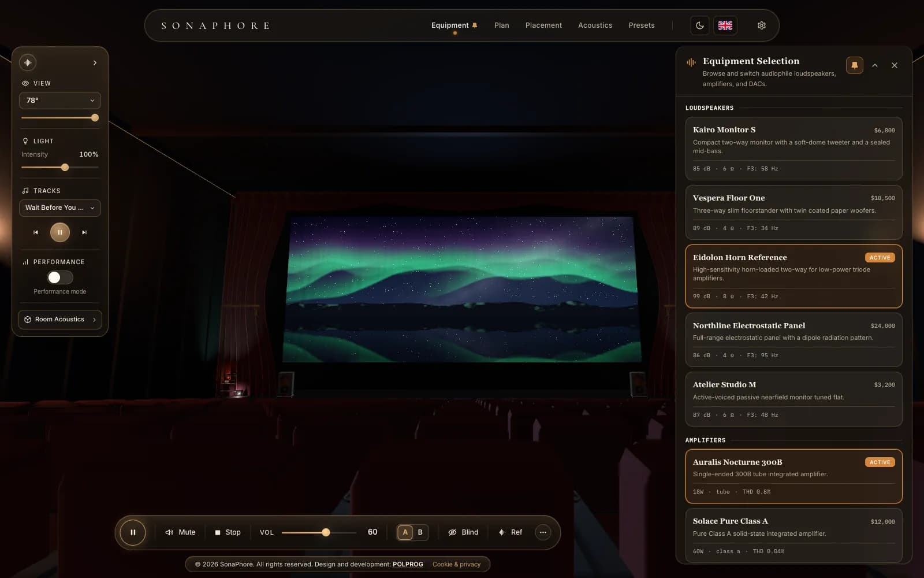This screenshot has height=578, width=924.
Task: Switch to the Presets tab
Action: (642, 25)
